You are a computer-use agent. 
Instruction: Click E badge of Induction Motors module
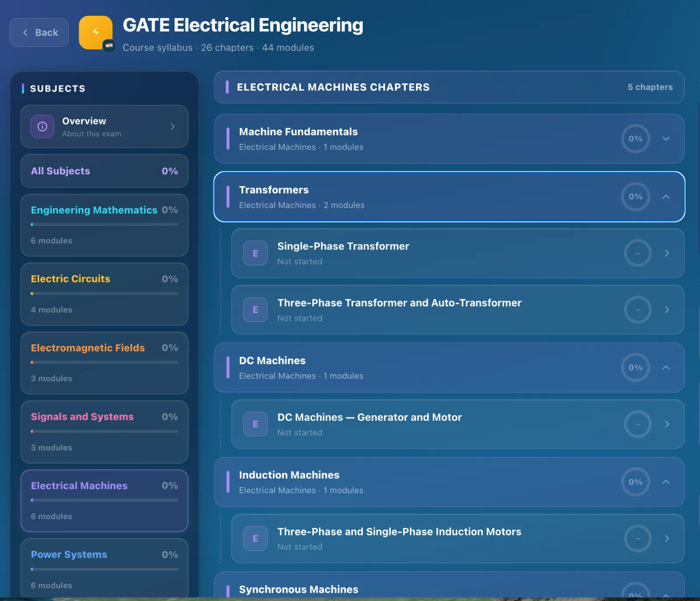pos(255,538)
